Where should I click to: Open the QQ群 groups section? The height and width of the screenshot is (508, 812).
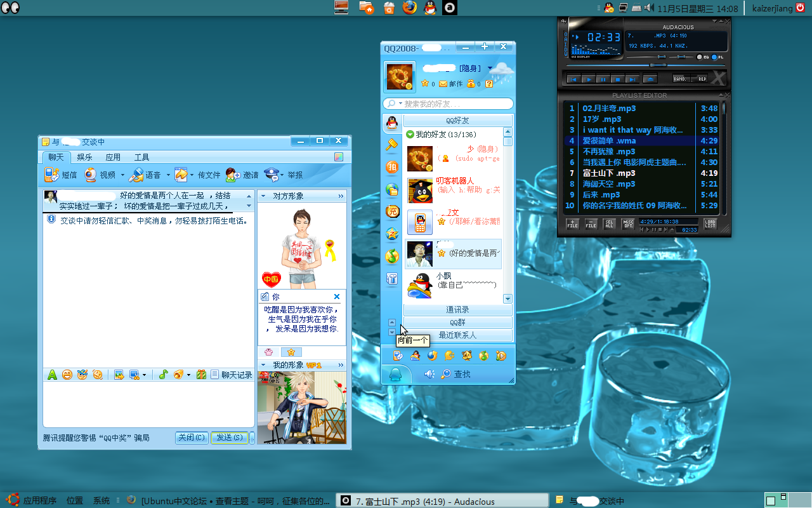pyautogui.click(x=457, y=323)
